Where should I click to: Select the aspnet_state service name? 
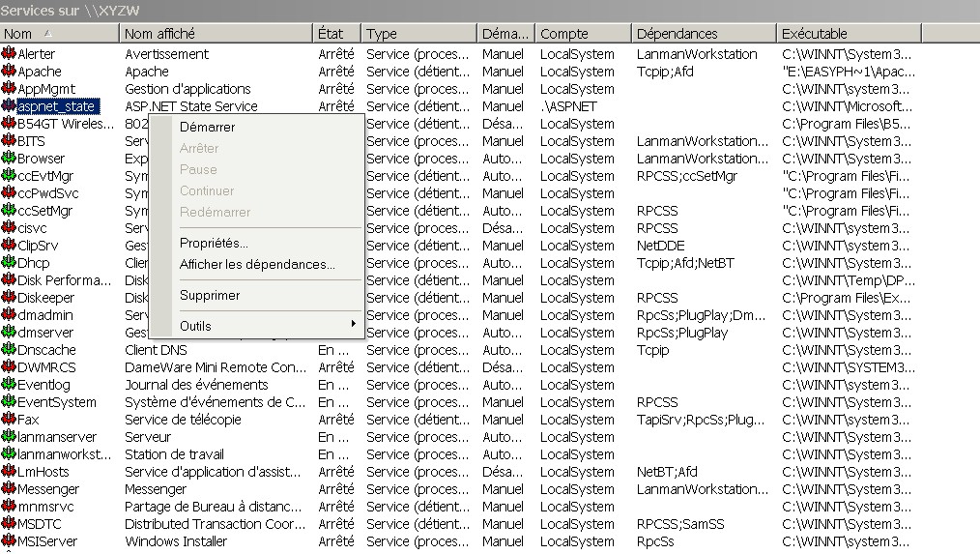coord(56,106)
